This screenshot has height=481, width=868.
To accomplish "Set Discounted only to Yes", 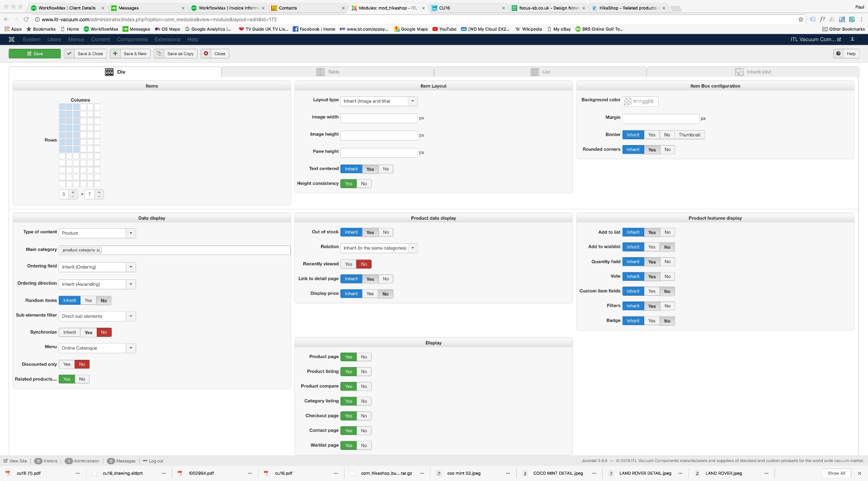I will [x=67, y=364].
